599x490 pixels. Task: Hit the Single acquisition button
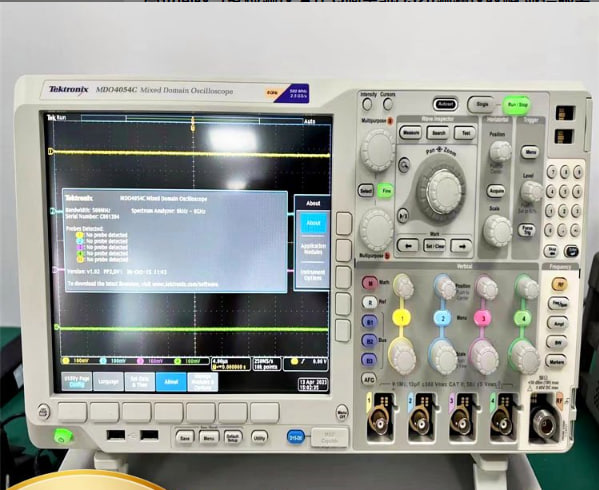click(x=481, y=104)
